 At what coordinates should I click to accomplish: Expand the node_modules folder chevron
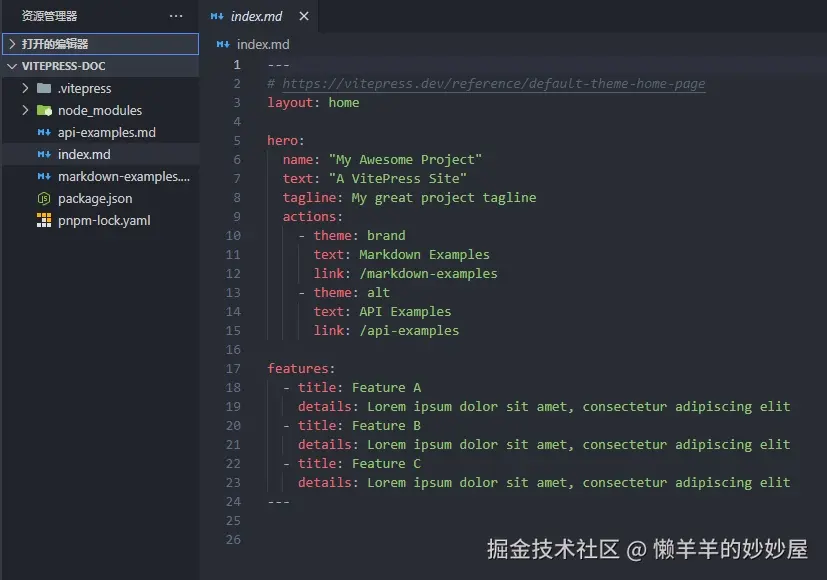click(25, 110)
